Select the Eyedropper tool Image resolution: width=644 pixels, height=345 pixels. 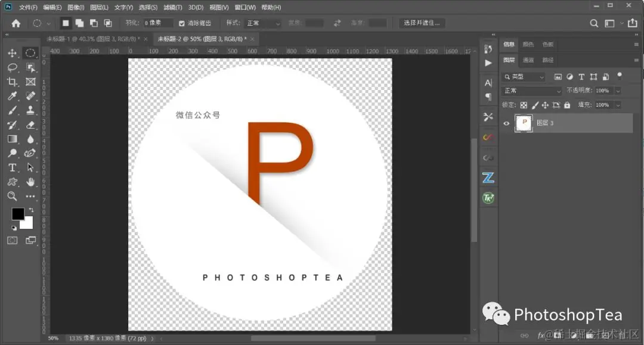(13, 96)
